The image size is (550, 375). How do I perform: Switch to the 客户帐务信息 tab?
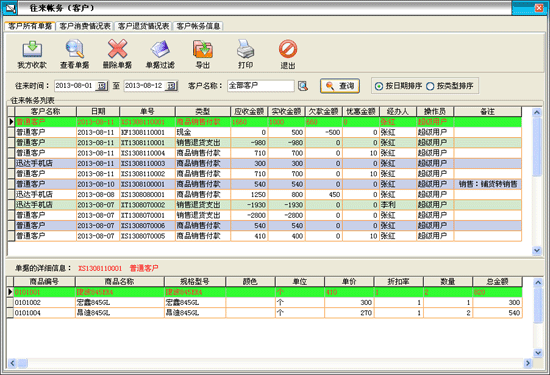coord(198,26)
